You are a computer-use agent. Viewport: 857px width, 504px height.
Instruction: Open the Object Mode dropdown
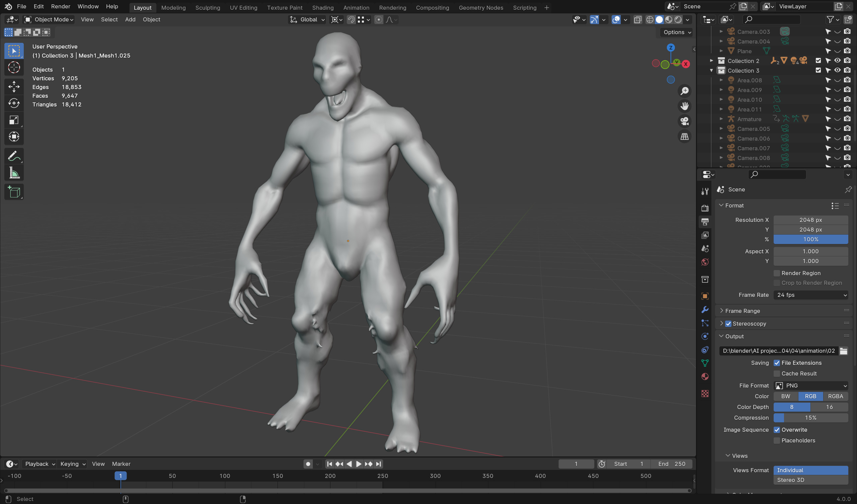[49, 20]
